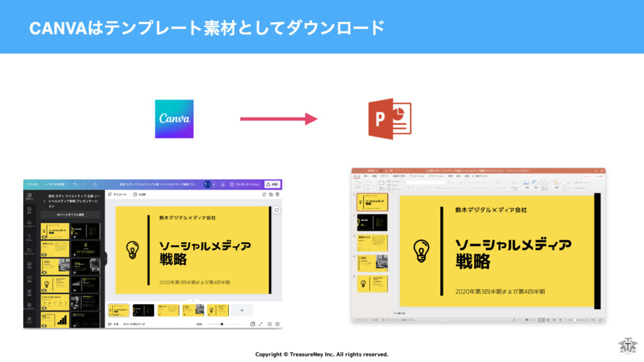Click Canva's Presentation button
Image resolution: width=644 pixels, height=362 pixels.
[x=245, y=185]
